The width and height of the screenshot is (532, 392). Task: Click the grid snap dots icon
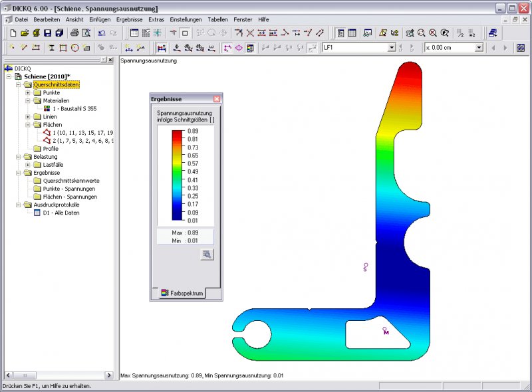tap(146, 33)
